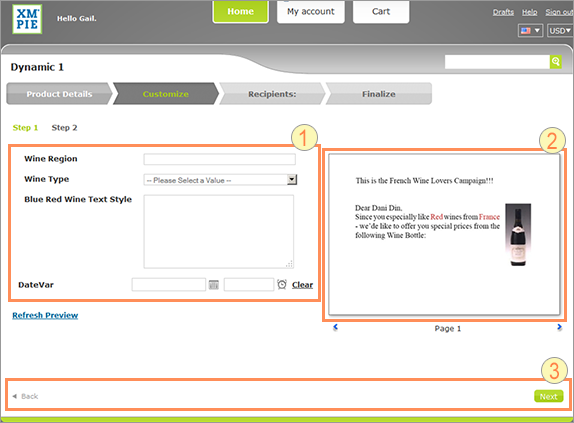Open the Cart tab
574x423 pixels.
pyautogui.click(x=381, y=12)
